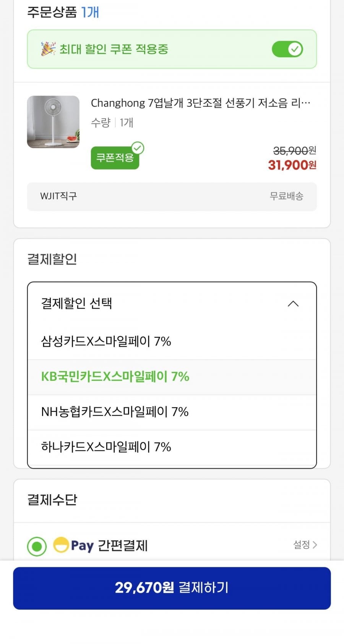
Task: Toggle the 최대 할인 쿠폰 적용중 switch
Action: (287, 49)
